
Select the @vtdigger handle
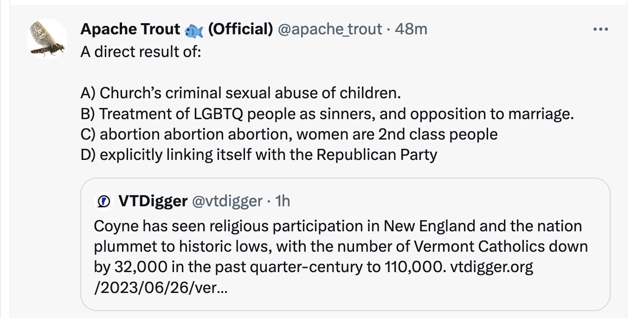(x=227, y=201)
